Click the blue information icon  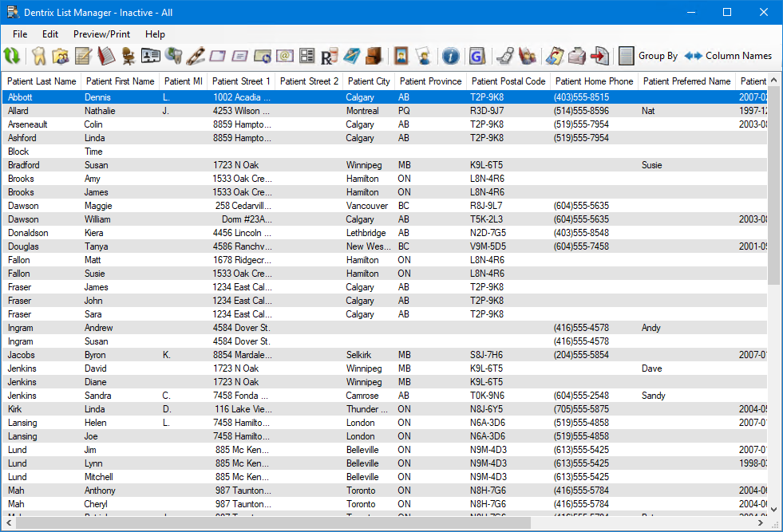[450, 56]
